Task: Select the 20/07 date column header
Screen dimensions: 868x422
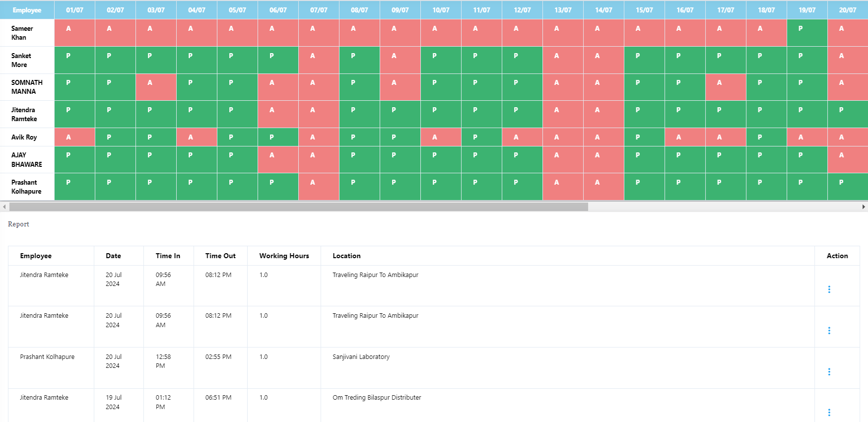Action: (x=848, y=10)
